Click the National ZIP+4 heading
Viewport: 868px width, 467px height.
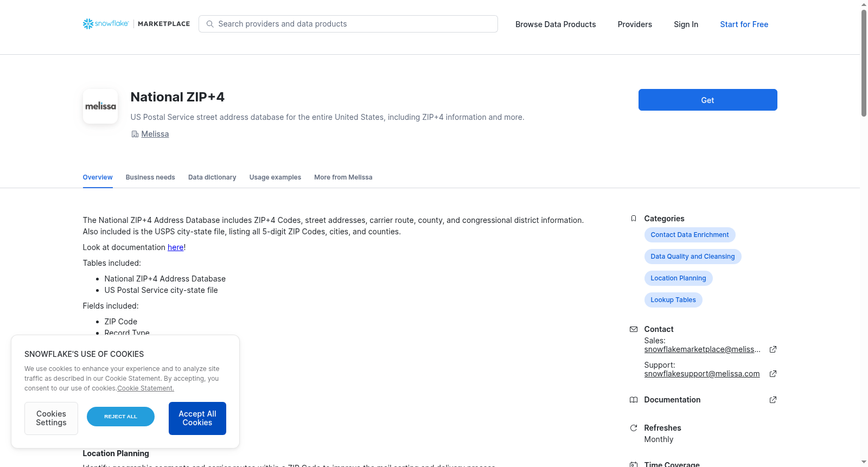(x=177, y=97)
